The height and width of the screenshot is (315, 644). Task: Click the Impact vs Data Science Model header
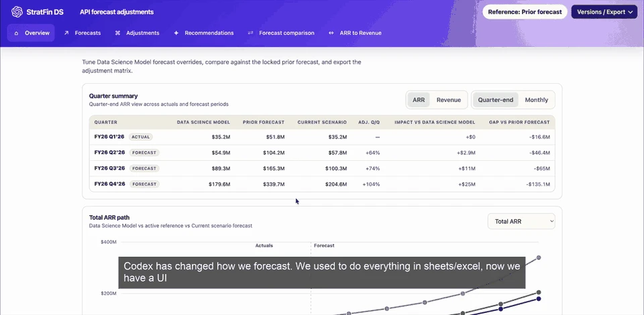click(x=435, y=122)
